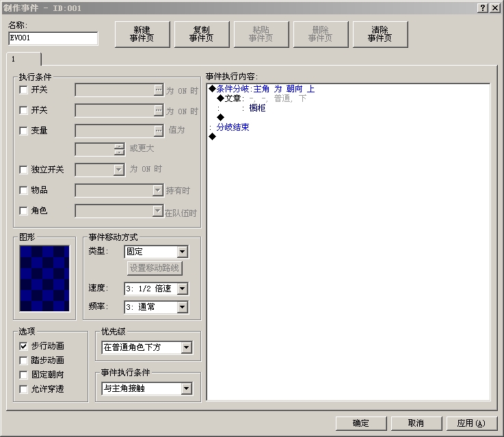
Task: Open the 独立开关 dropdown
Action: coord(118,170)
